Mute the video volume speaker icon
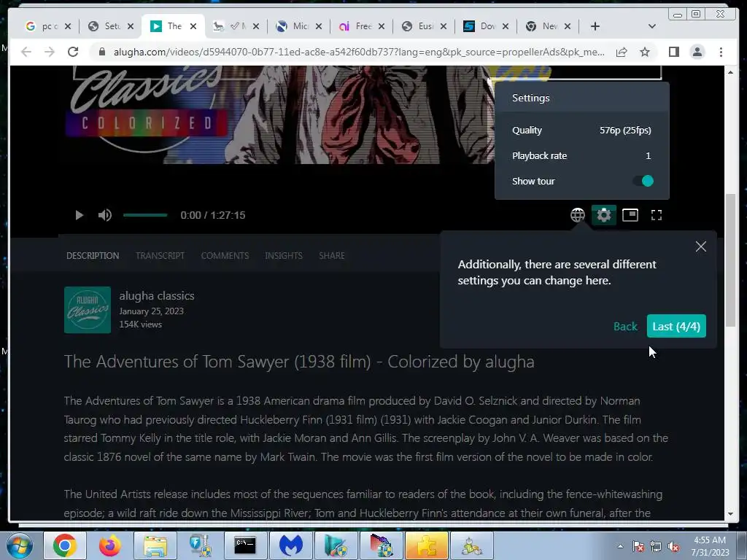 click(105, 215)
